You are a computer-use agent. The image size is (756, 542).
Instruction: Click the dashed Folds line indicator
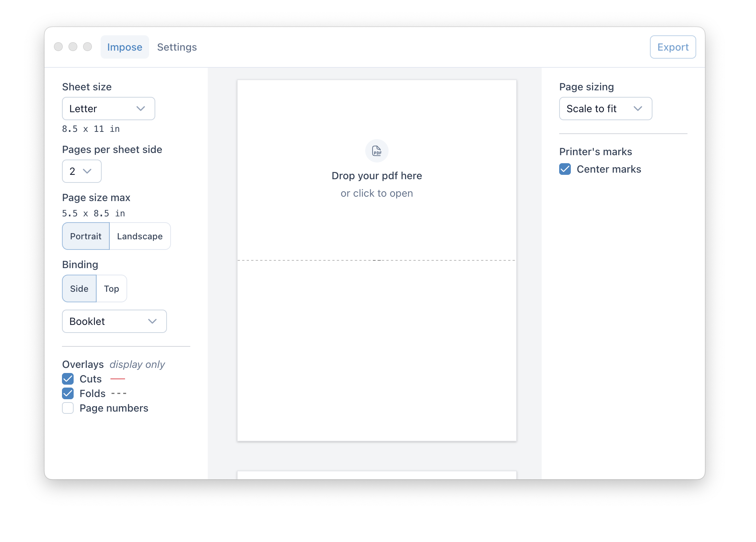point(119,393)
